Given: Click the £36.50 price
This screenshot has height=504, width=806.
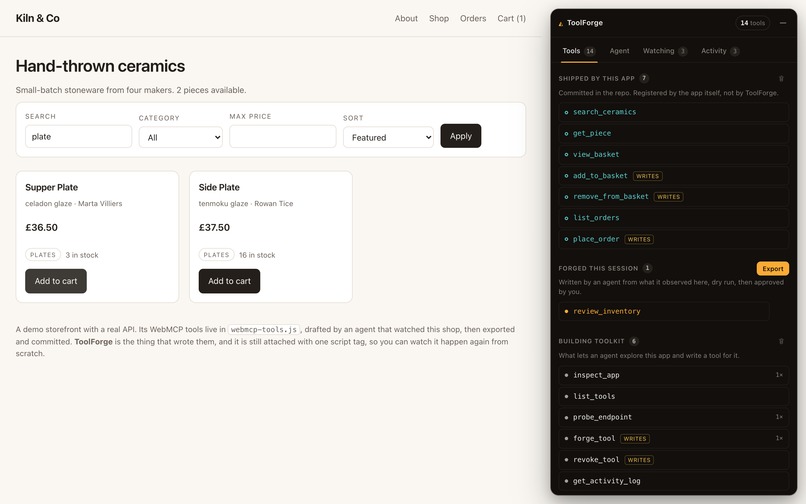Looking at the screenshot, I should click(x=42, y=228).
